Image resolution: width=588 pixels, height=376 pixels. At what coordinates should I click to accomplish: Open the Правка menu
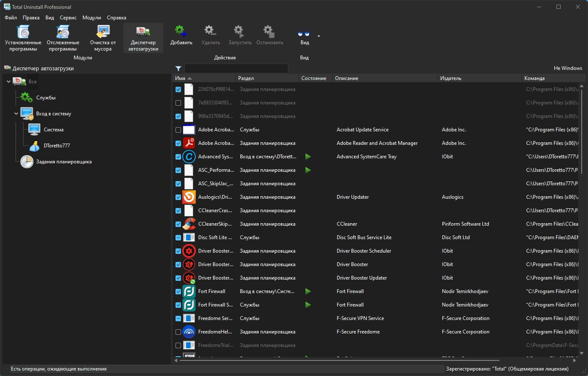click(31, 18)
